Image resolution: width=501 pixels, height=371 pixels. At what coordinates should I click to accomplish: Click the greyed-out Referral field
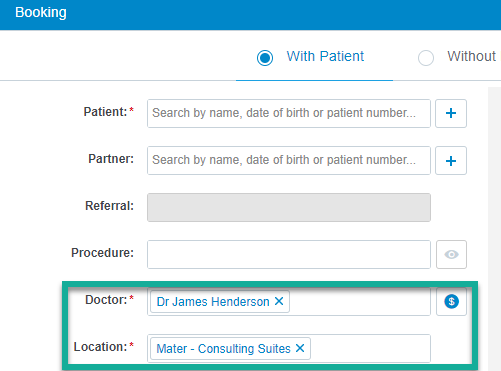pyautogui.click(x=289, y=207)
